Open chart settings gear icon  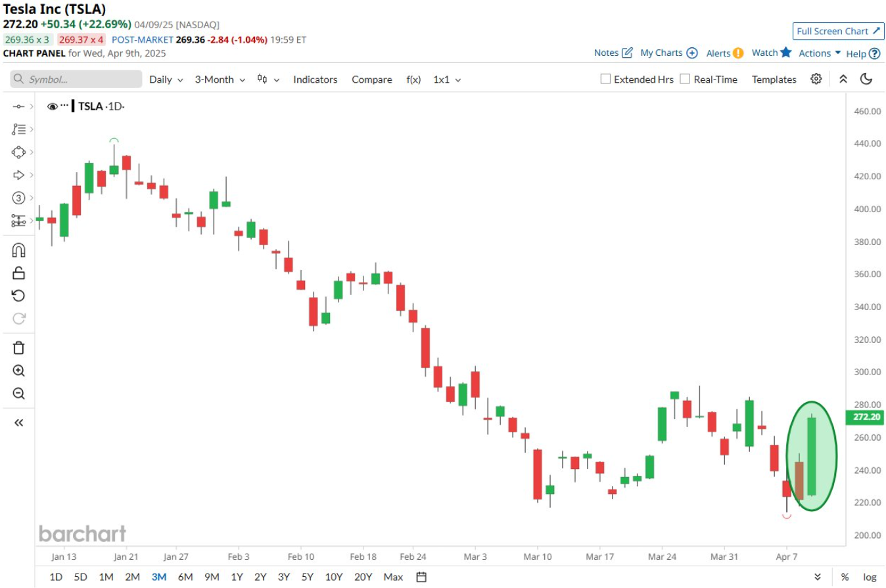click(x=816, y=79)
